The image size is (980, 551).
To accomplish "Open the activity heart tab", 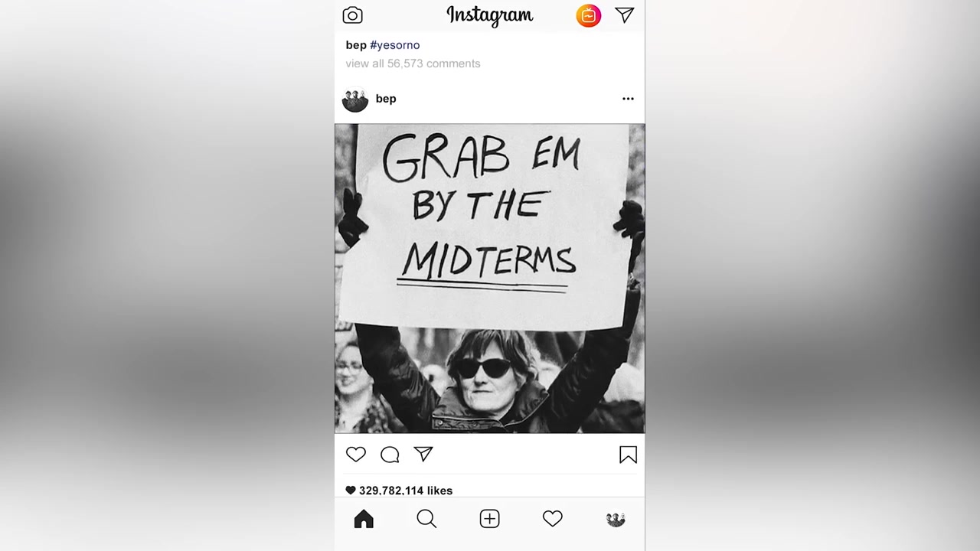I will click(x=552, y=519).
